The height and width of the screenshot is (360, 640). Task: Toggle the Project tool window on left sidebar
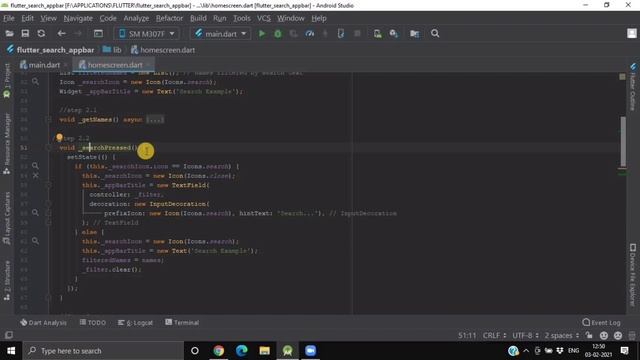7,80
